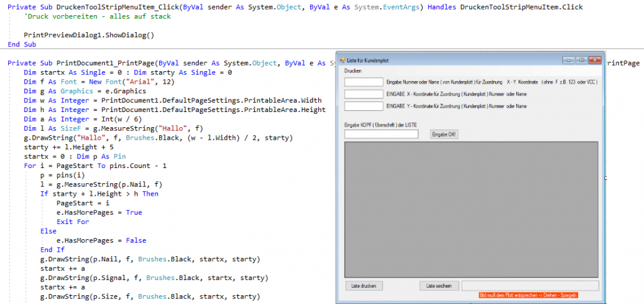Screen dimensions: 644x304
Task: Click the gray list area in the form
Action: (471, 209)
